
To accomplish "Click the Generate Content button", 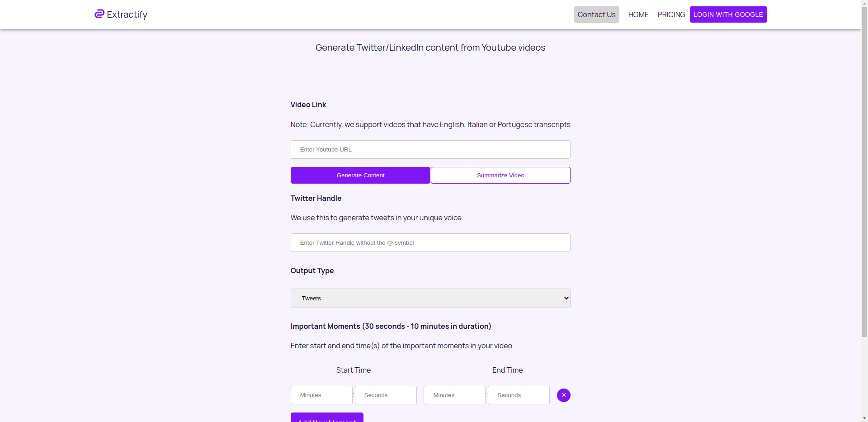I will [x=360, y=175].
